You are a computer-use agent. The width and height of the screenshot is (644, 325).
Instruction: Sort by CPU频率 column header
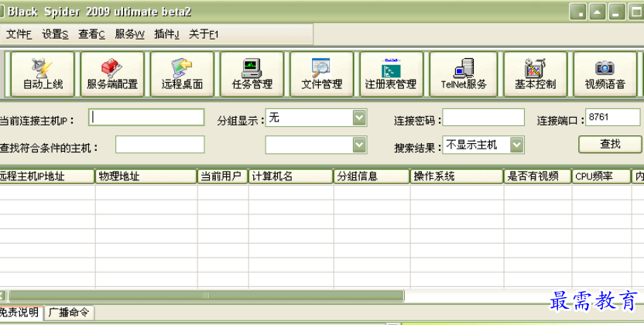[x=601, y=176]
